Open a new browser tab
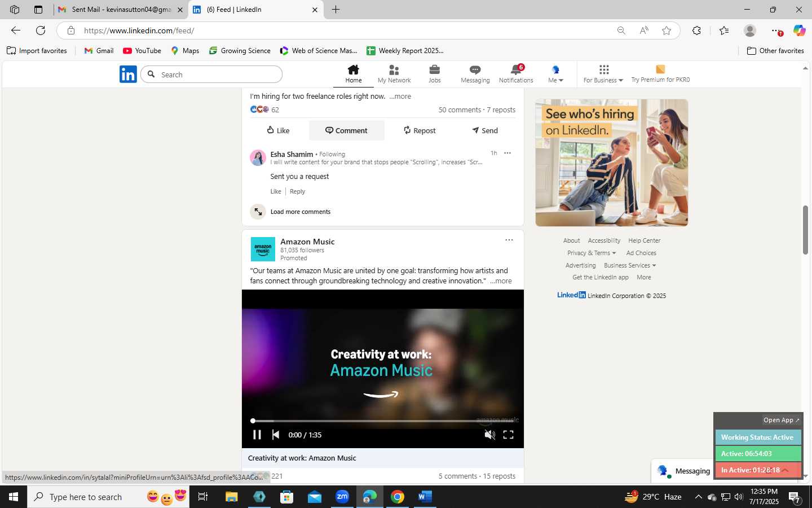The width and height of the screenshot is (812, 508). pyautogui.click(x=336, y=10)
